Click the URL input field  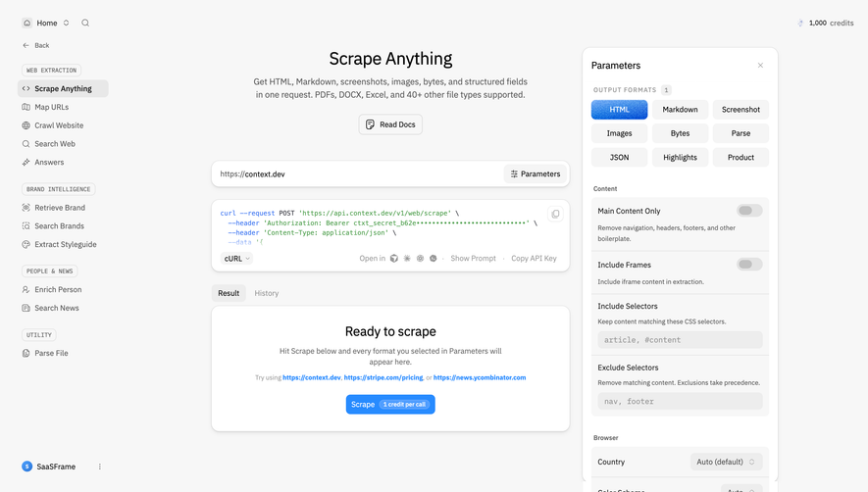pos(359,173)
